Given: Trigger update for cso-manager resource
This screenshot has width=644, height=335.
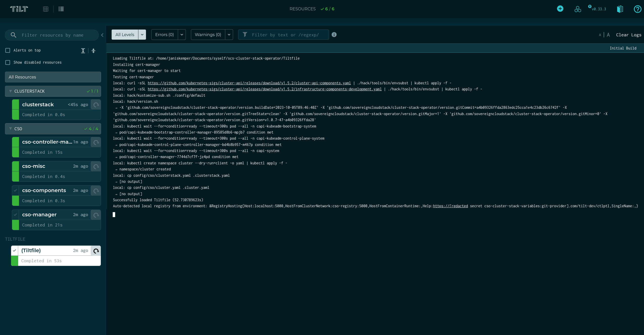Looking at the screenshot, I should [96, 215].
